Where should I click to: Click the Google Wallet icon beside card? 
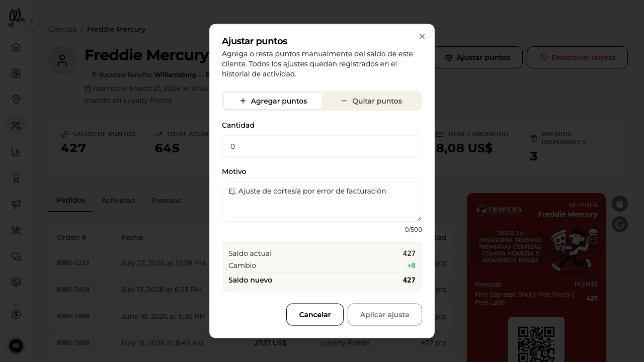pyautogui.click(x=620, y=224)
